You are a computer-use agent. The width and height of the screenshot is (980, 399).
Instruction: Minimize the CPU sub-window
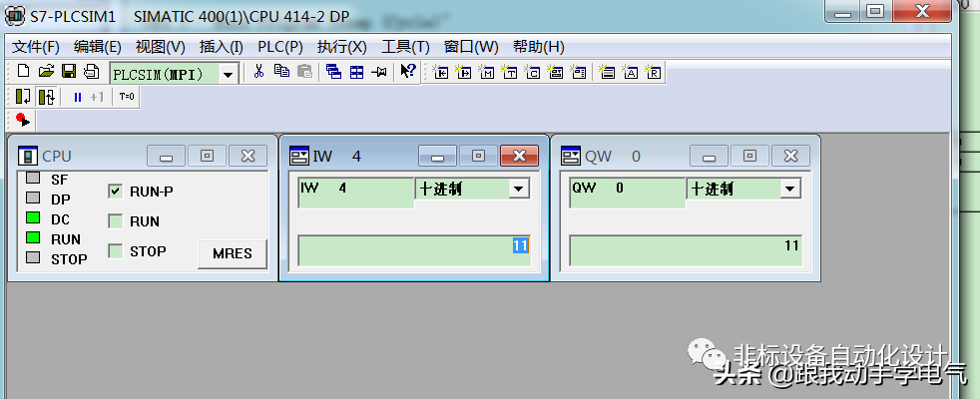(167, 156)
